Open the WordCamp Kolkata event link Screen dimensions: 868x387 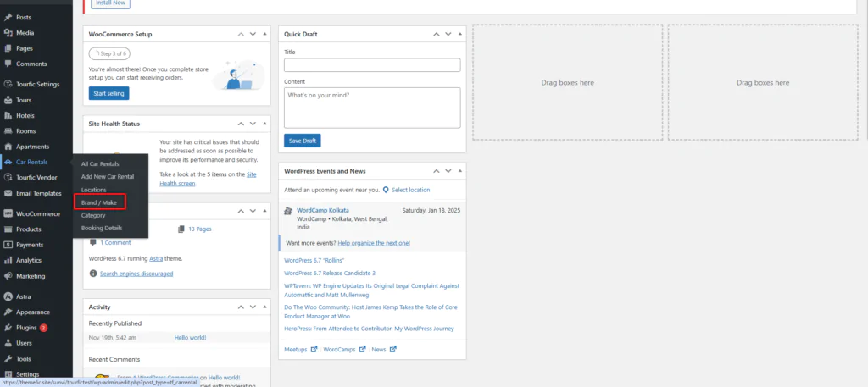(x=323, y=210)
